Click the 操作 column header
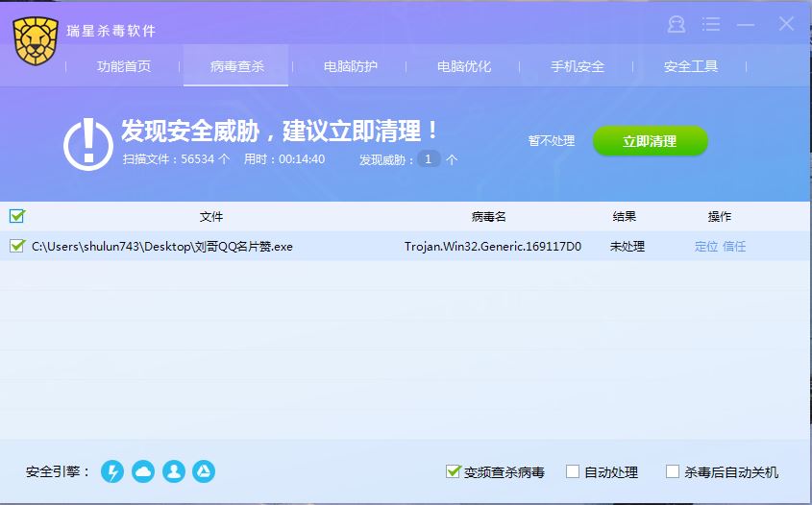812x505 pixels. 720,216
